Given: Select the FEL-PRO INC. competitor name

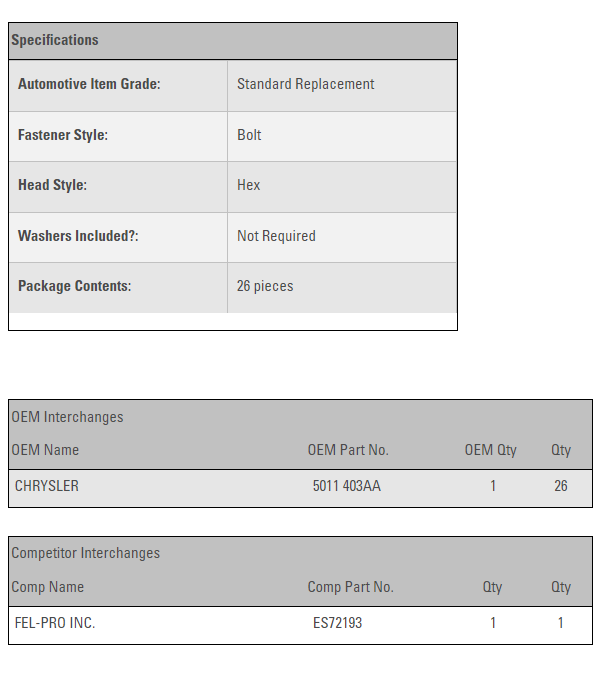Looking at the screenshot, I should [55, 623].
